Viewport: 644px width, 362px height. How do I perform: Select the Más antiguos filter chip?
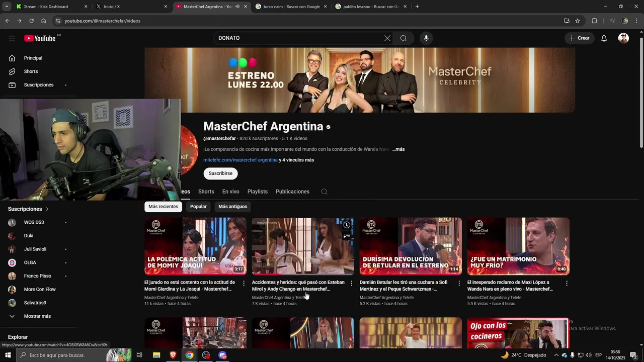tap(232, 207)
